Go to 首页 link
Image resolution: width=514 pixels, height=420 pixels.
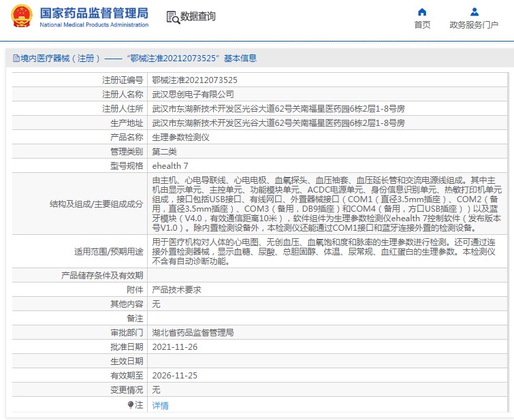pos(422,25)
